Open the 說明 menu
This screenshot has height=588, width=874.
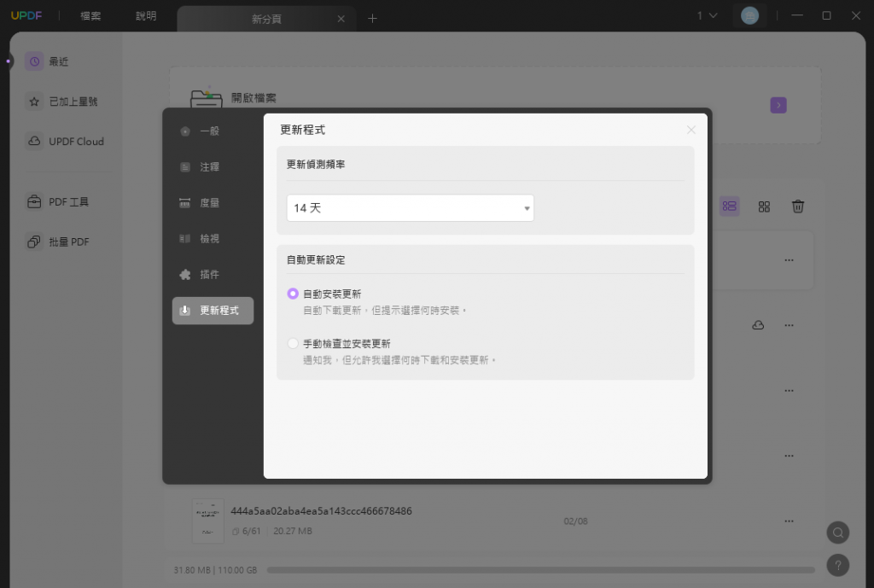pos(146,16)
